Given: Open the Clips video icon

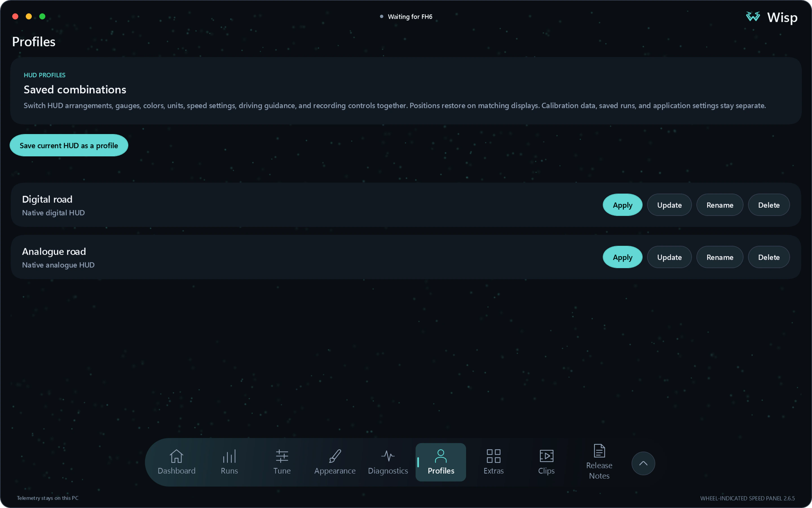Looking at the screenshot, I should (546, 456).
